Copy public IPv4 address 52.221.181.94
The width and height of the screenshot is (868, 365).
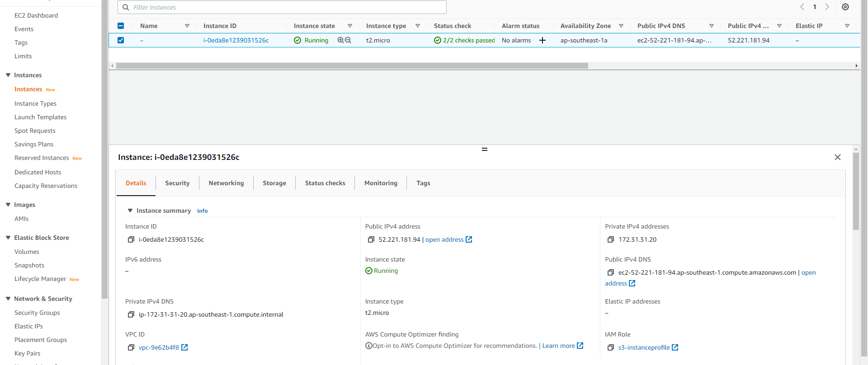point(371,239)
